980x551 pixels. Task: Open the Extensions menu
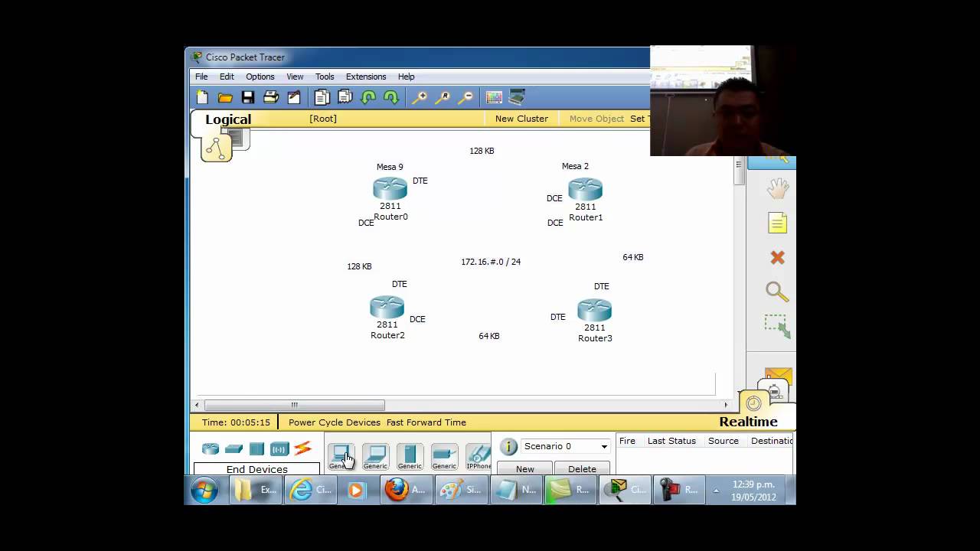[x=366, y=77]
